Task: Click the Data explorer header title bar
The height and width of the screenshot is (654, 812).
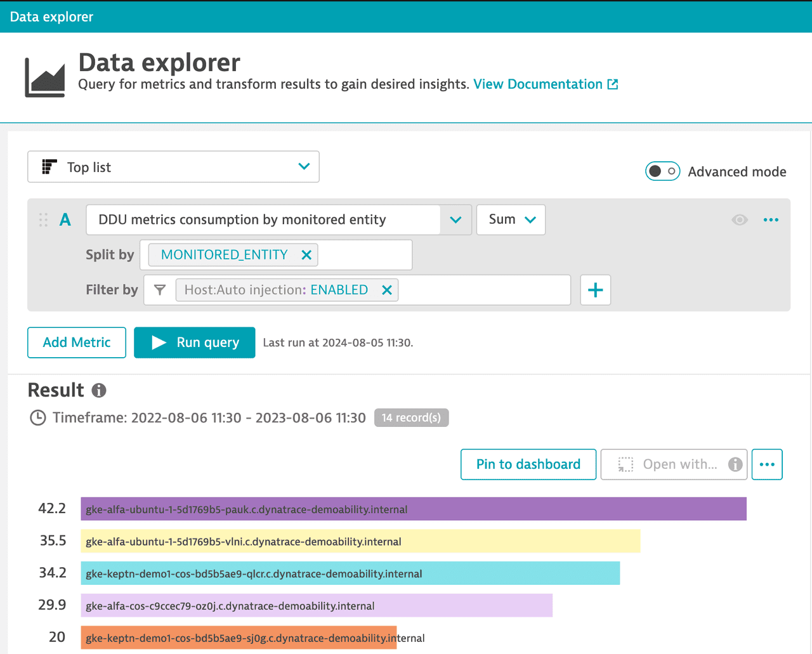Action: 406,17
